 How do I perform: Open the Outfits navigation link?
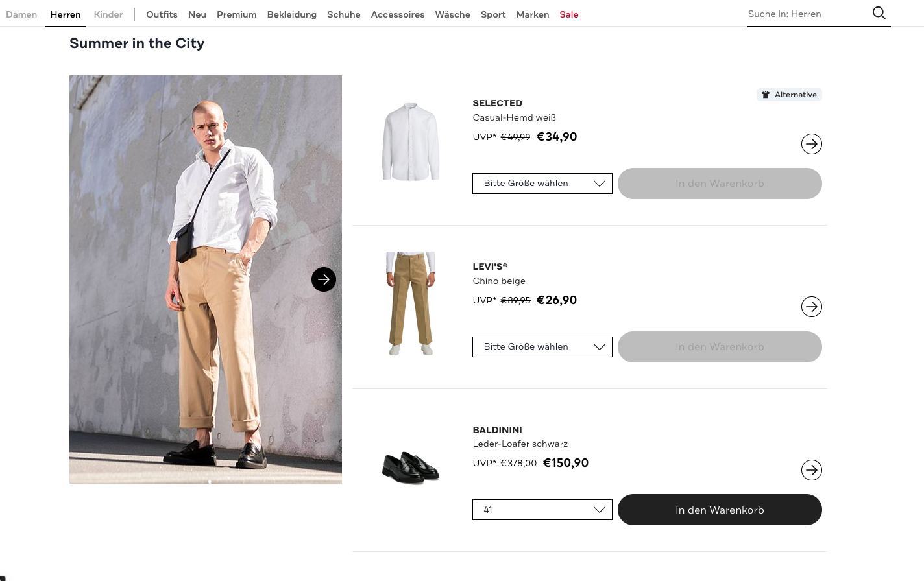tap(162, 14)
